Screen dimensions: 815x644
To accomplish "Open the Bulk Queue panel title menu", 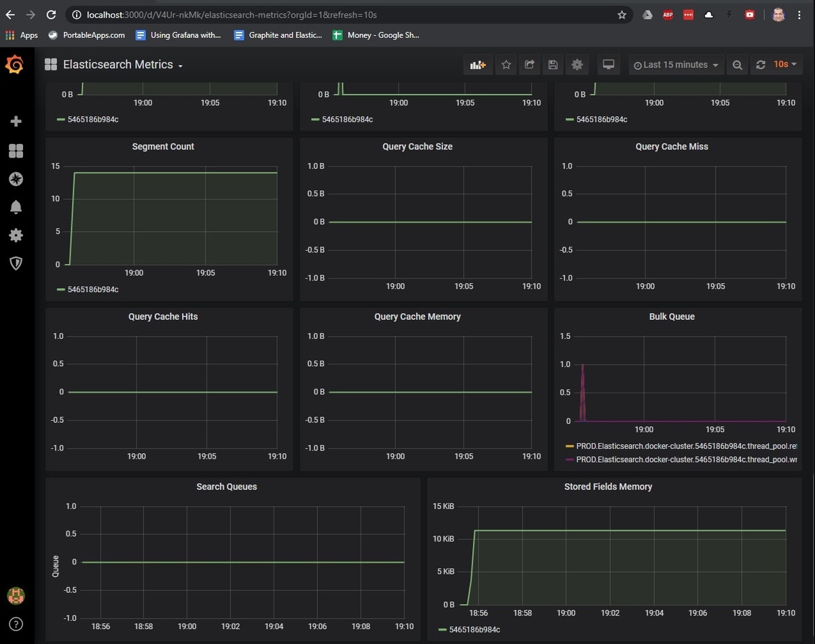I will point(672,317).
